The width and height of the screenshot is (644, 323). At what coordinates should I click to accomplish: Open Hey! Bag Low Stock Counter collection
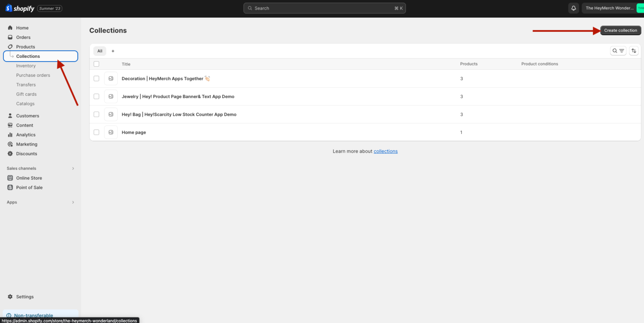179,115
